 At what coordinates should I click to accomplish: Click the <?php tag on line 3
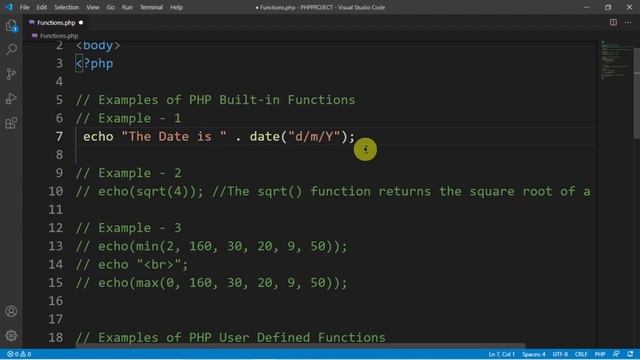tap(95, 64)
